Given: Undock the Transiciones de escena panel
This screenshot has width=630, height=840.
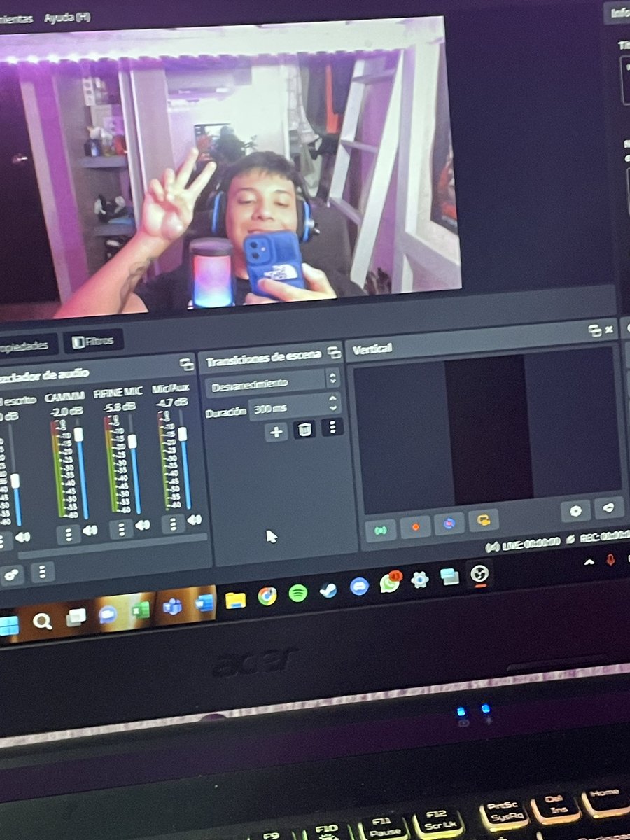Looking at the screenshot, I should pyautogui.click(x=333, y=353).
